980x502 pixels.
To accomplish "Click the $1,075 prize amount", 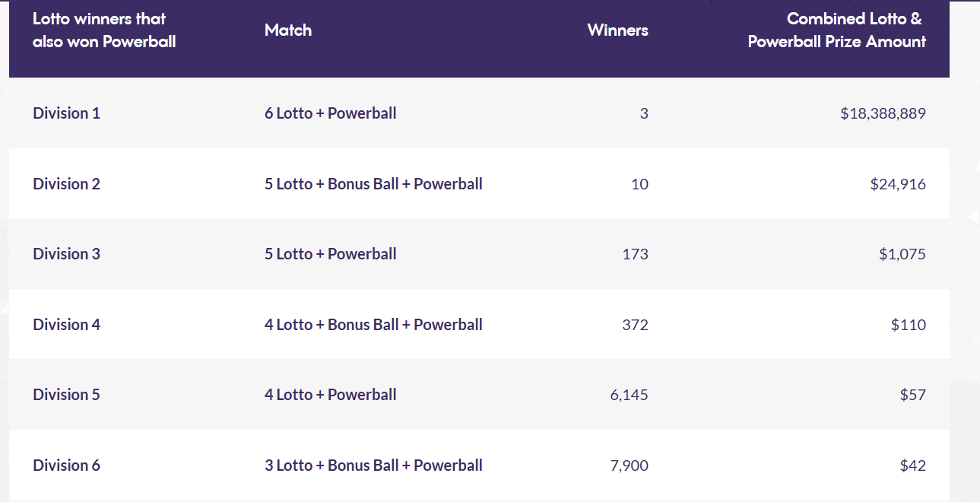I will click(x=902, y=254).
